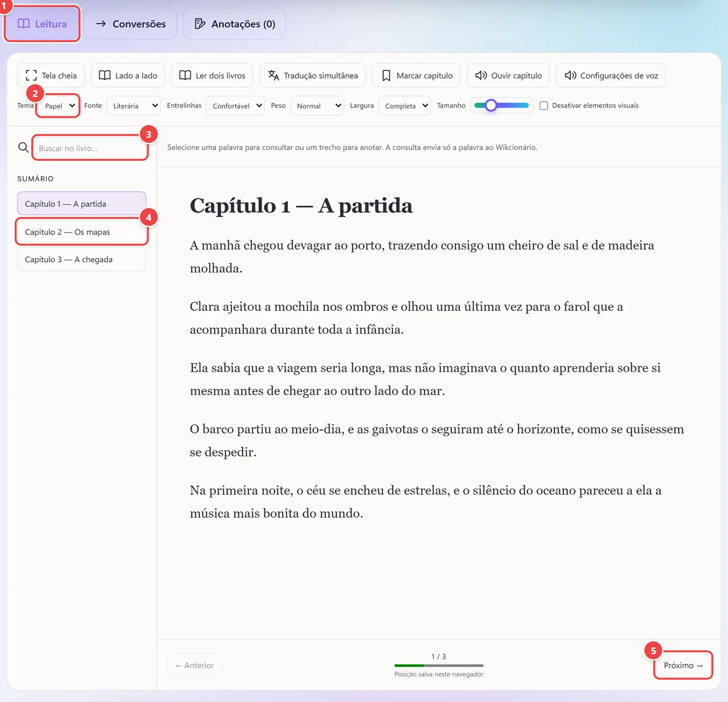The width and height of the screenshot is (728, 702).
Task: Click the open-book icon for Lado a lado
Action: tap(105, 76)
